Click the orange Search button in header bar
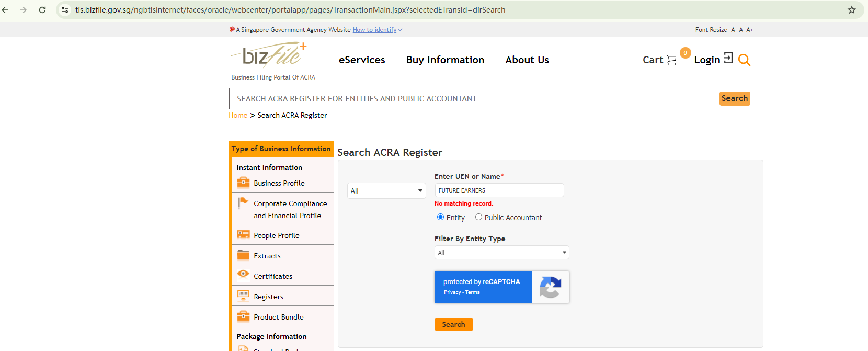Viewport: 868px width, 351px height. coord(735,98)
